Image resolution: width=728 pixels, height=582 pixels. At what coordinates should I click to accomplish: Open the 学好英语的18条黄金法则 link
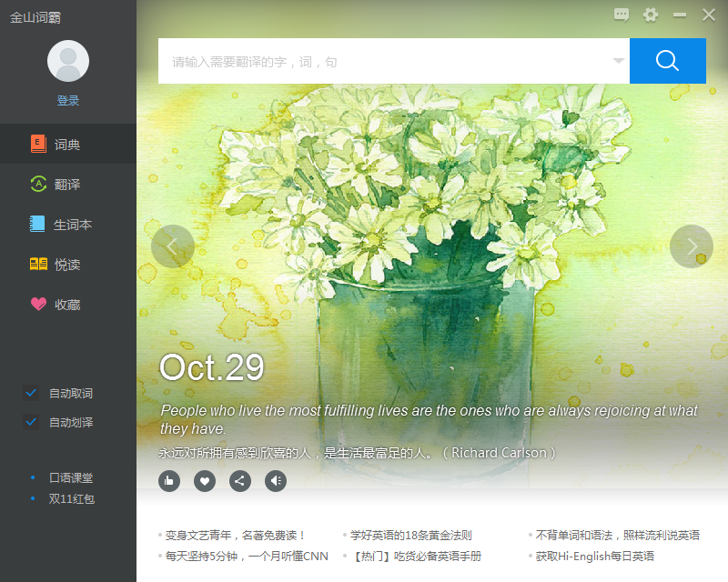pyautogui.click(x=411, y=536)
